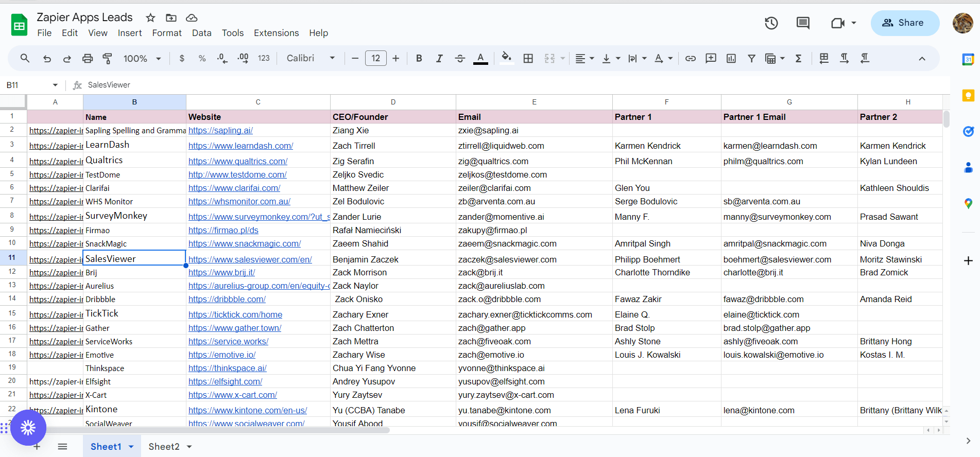Select the cell containing Zander Lurie
Screen dimensions: 980x457
(x=393, y=216)
